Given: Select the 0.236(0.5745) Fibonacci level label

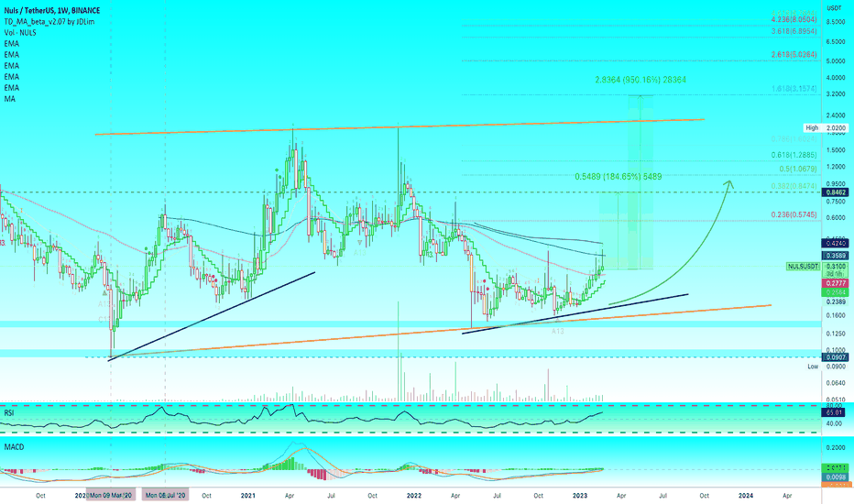Looking at the screenshot, I should click(794, 214).
